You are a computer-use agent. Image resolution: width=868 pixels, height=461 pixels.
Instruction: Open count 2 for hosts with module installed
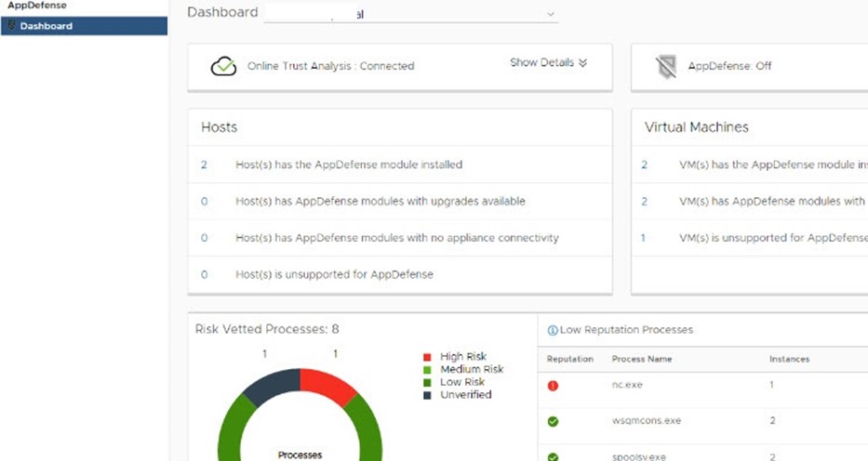point(204,165)
